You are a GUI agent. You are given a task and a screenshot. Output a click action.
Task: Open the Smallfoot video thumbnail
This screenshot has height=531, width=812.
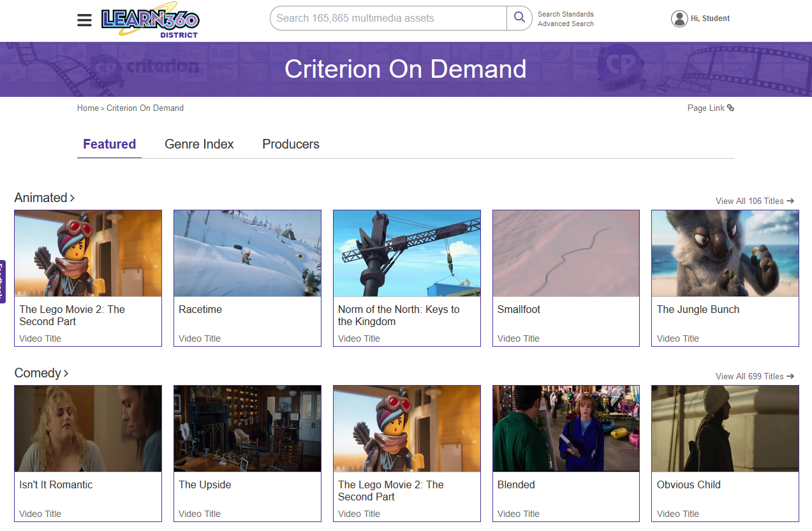click(x=566, y=253)
